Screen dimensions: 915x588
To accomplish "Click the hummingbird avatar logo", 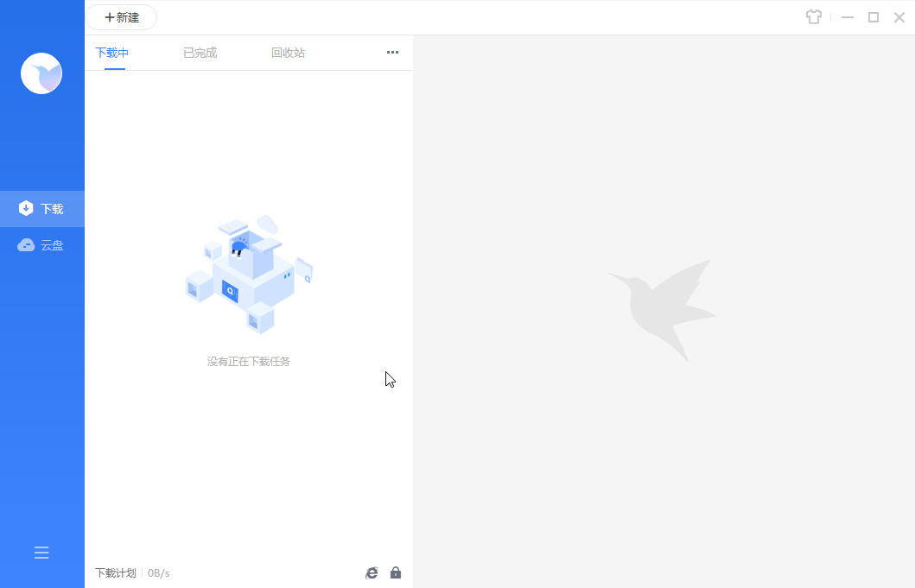I will pos(41,73).
